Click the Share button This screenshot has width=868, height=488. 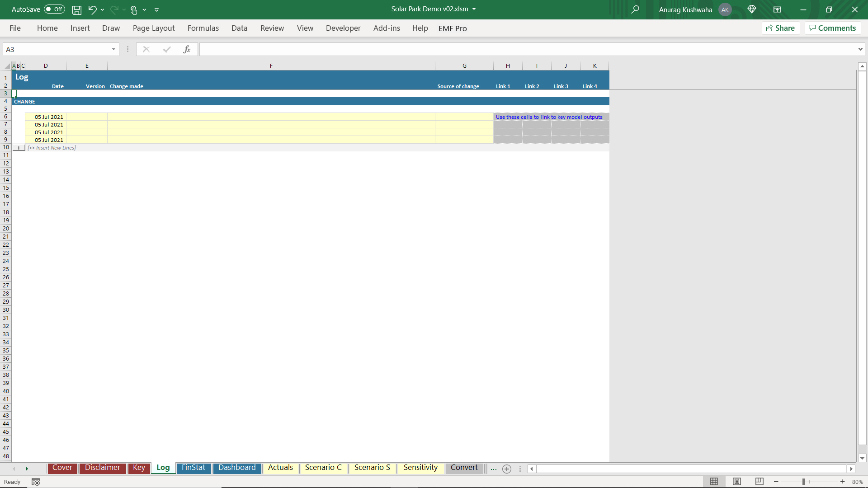coord(781,28)
